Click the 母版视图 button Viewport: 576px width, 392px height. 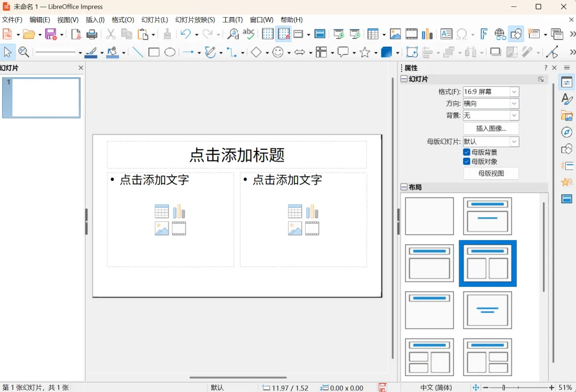(491, 173)
